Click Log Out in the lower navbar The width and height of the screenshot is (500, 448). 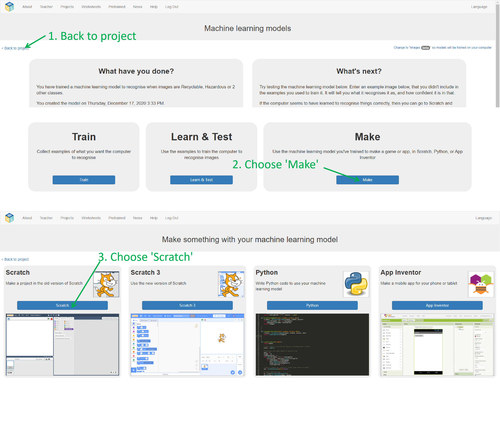172,218
